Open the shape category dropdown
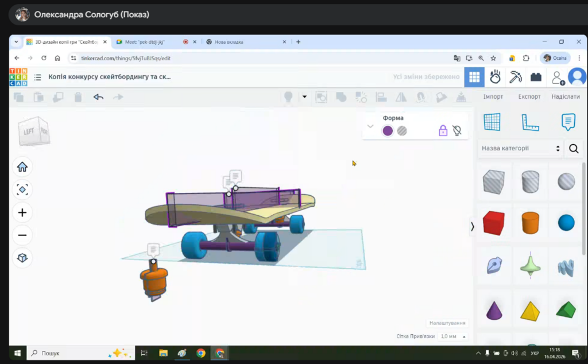 520,148
